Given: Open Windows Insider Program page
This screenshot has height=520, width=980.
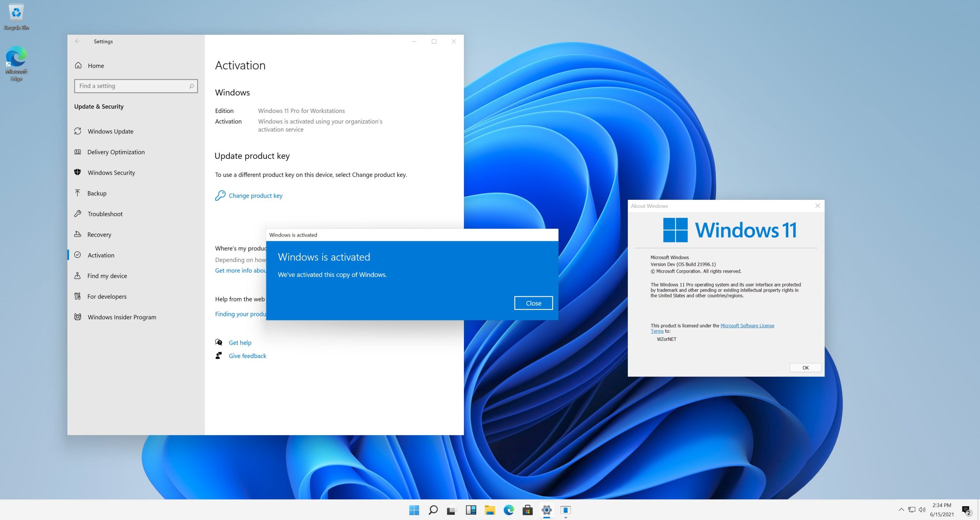Looking at the screenshot, I should coord(122,317).
